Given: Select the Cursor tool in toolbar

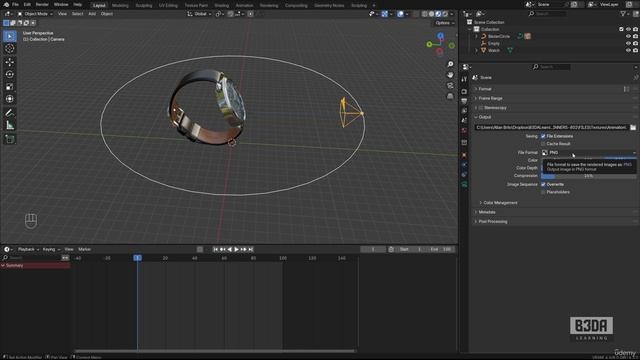Looking at the screenshot, I should pyautogui.click(x=10, y=49).
